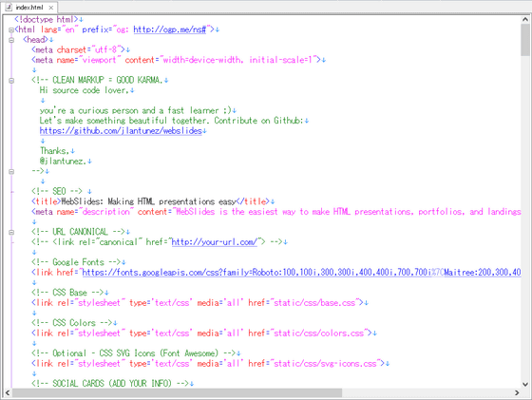Click the meta charset utf-8 line
532x400 pixels.
point(78,49)
